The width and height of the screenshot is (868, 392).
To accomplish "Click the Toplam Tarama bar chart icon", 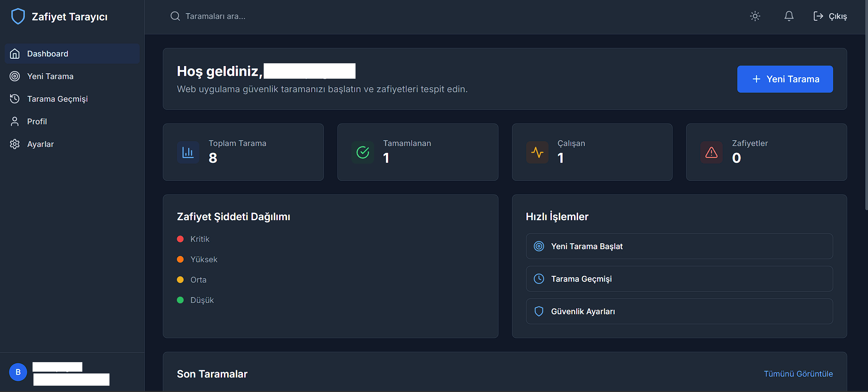I will tap(188, 152).
